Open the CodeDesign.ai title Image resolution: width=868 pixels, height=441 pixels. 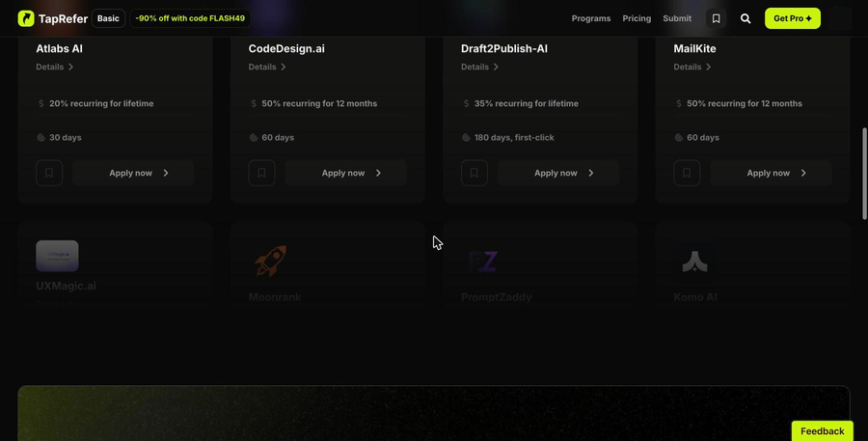pyautogui.click(x=286, y=49)
